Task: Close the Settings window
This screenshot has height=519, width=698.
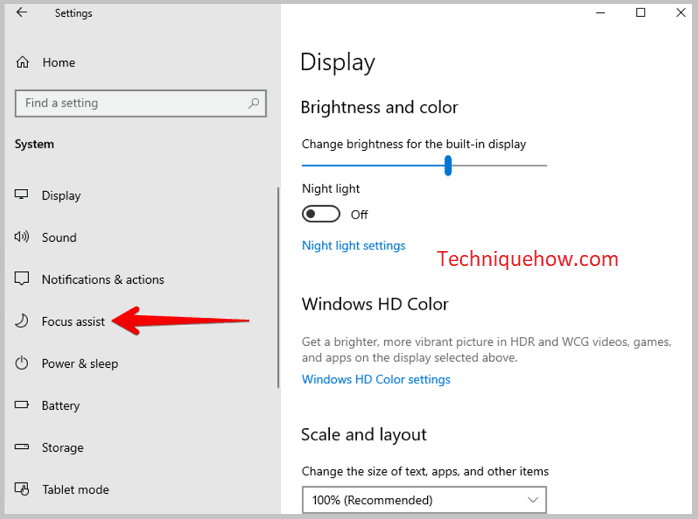Action: pyautogui.click(x=681, y=13)
